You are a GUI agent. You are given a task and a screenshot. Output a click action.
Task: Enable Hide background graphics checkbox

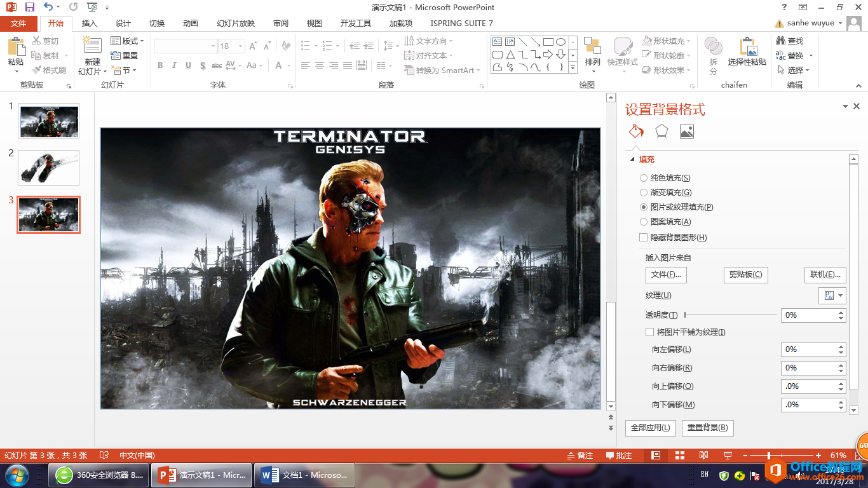tap(644, 238)
